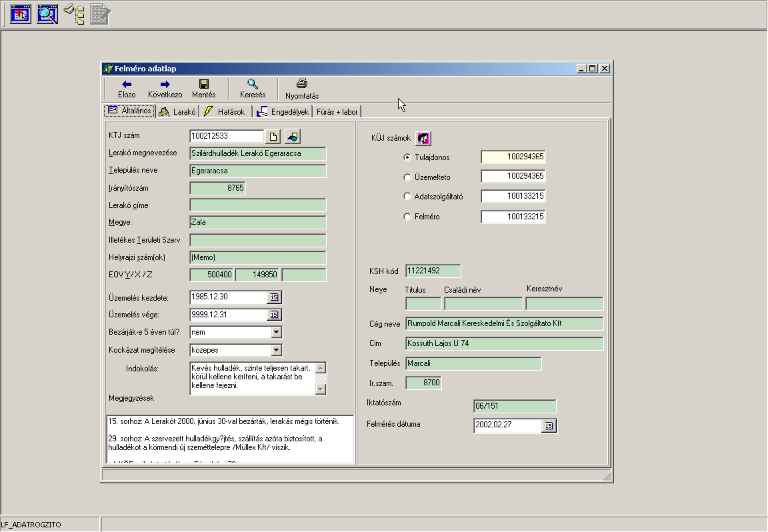768x532 pixels.
Task: Click the empty EOV Z field
Action: [304, 275]
